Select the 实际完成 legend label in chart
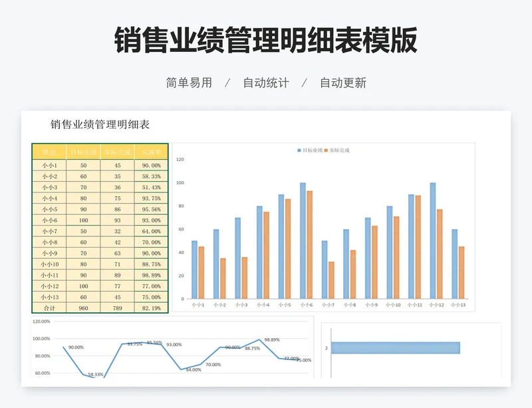The height and width of the screenshot is (408, 532). (x=339, y=150)
